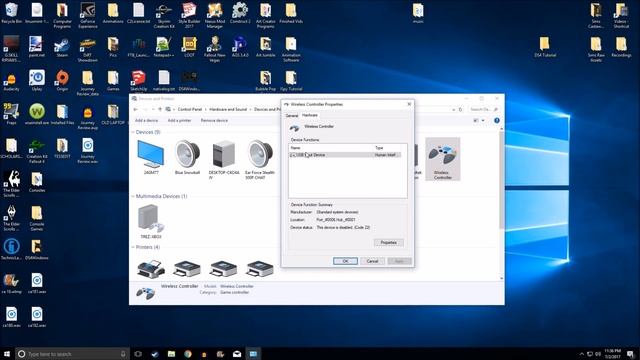Screen dimensions: 640x360
Task: Open the DS4Windows folder on desktop
Action: 36,250
